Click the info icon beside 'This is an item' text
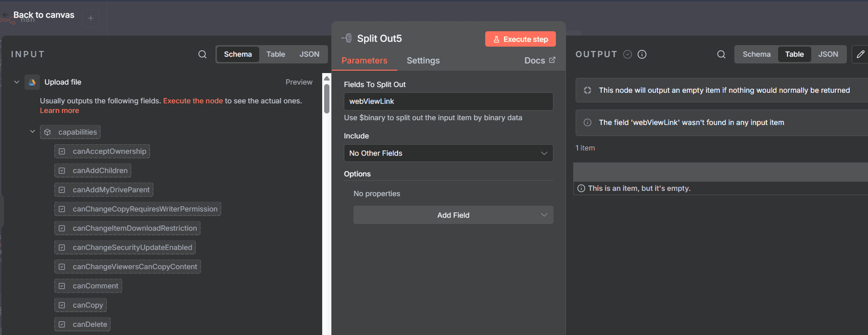 [x=581, y=188]
